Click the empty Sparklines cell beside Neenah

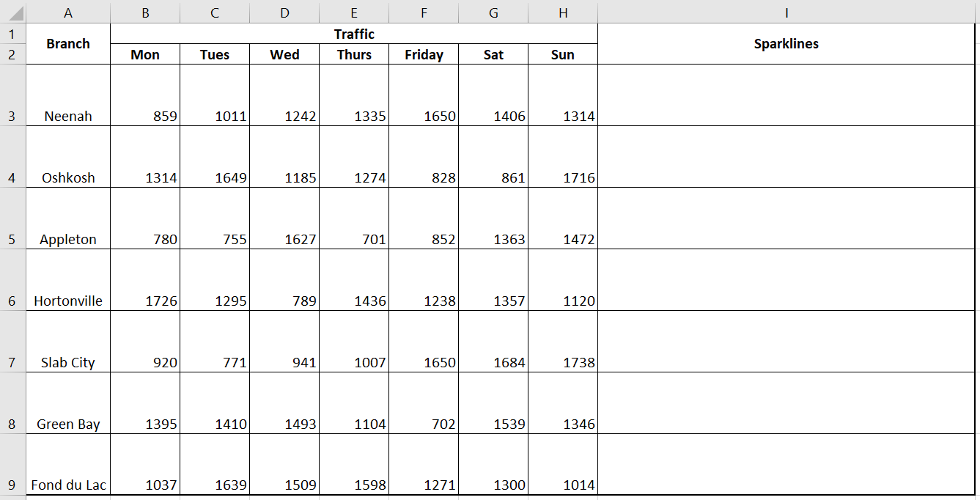click(786, 95)
